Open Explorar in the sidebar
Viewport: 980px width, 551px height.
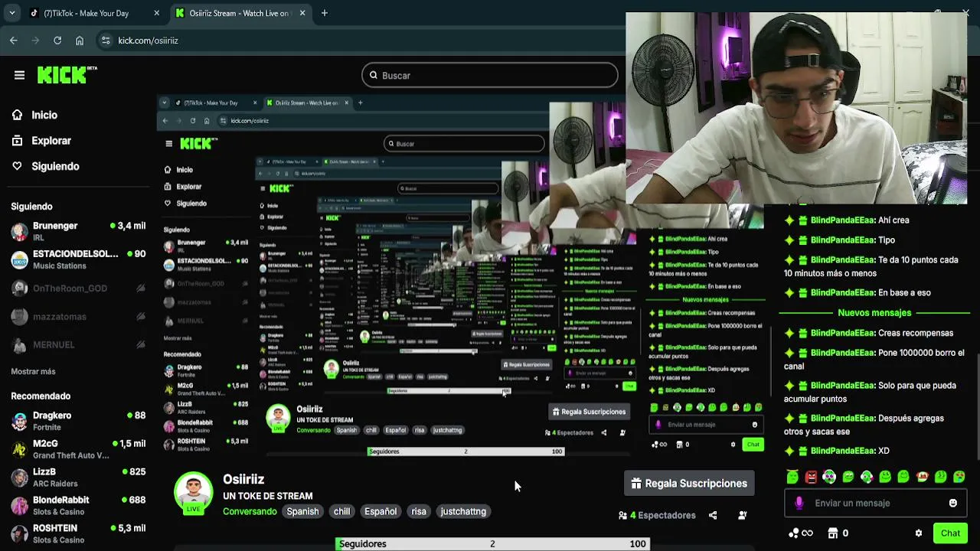pyautogui.click(x=51, y=141)
